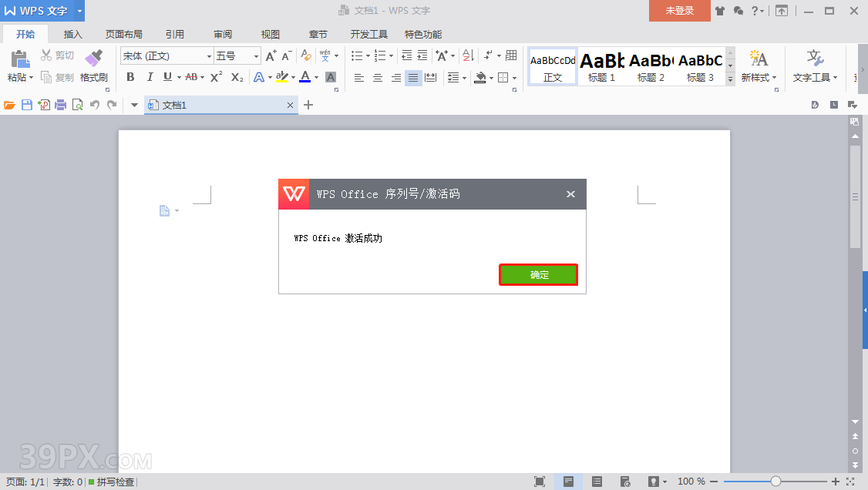Select the 标题 2 style
868x490 pixels.
click(x=651, y=66)
